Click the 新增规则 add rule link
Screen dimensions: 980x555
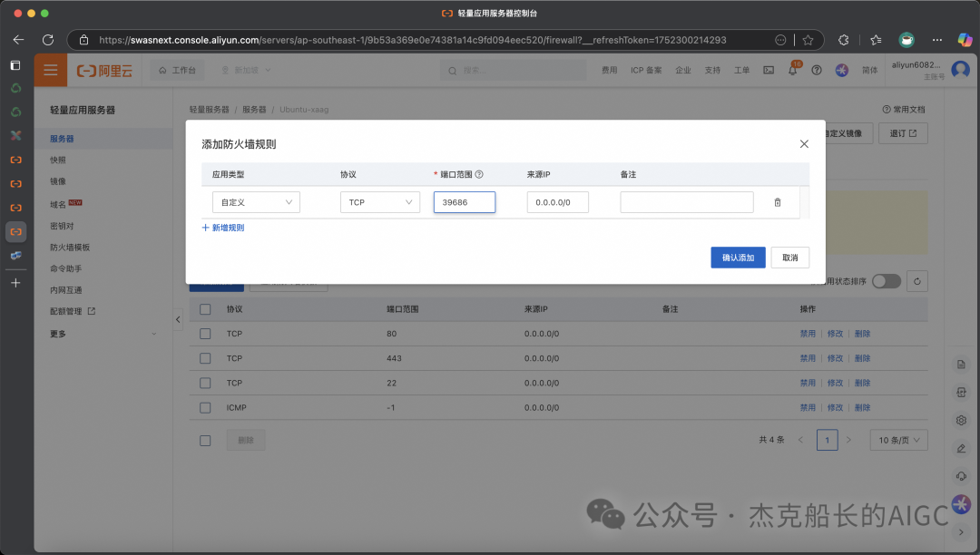click(223, 228)
